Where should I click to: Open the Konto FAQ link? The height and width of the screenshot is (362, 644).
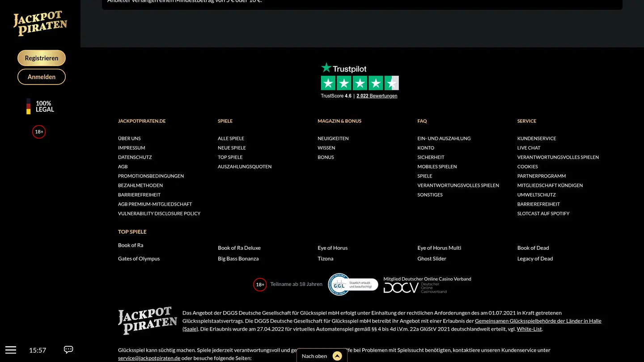(x=426, y=148)
